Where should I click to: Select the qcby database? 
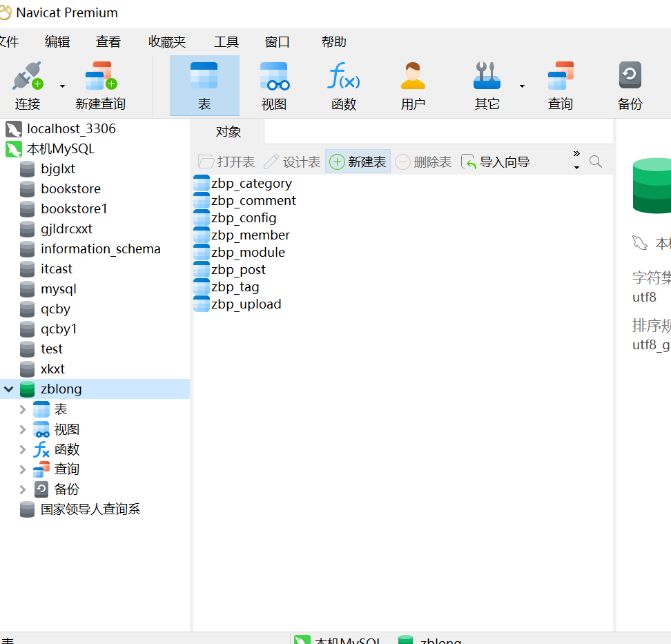point(55,309)
